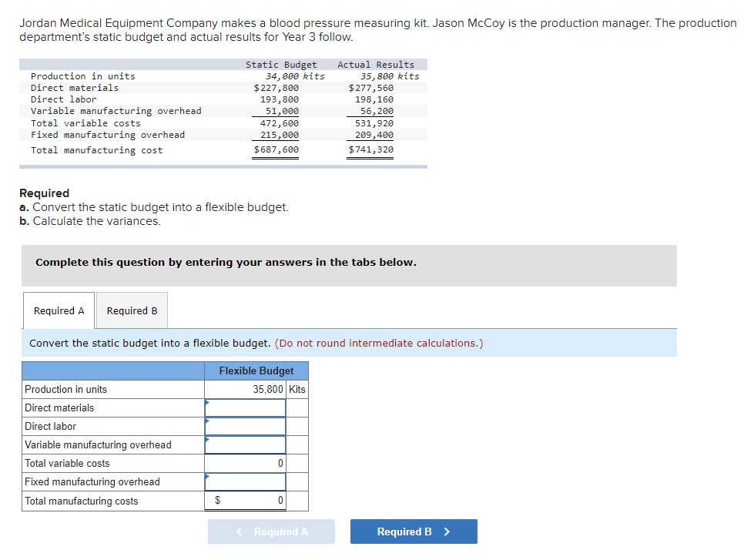This screenshot has height=560, width=754.
Task: Click the 35,800 kits actual production value
Action: [x=390, y=76]
